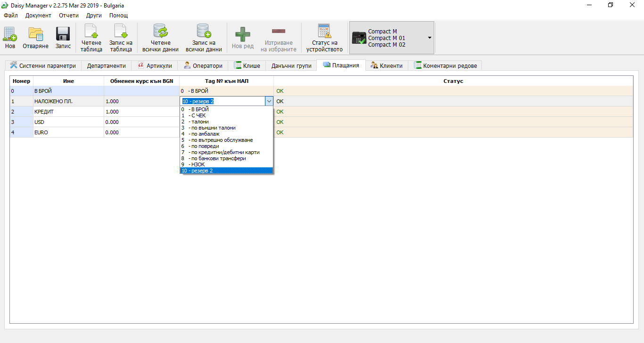Collapse the Tag № combo box arrow
The image size is (644, 343).
269,101
